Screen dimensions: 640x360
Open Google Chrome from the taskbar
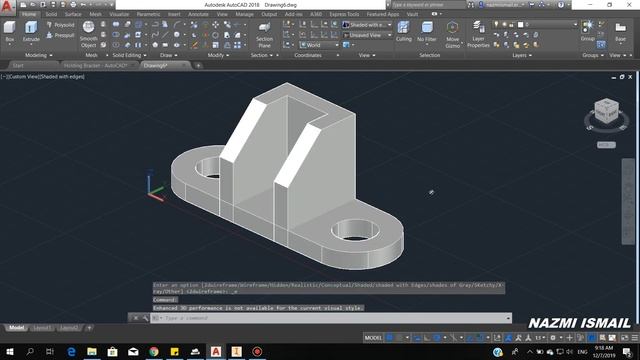154,351
